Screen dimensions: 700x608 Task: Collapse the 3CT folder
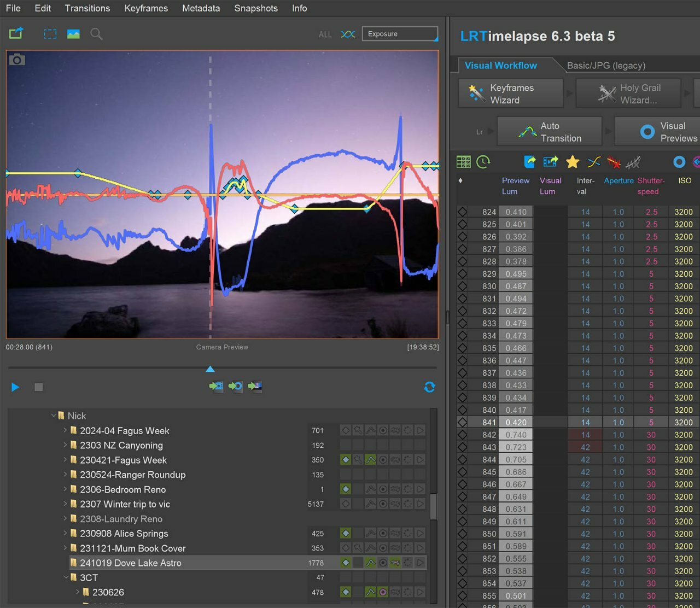tap(65, 577)
